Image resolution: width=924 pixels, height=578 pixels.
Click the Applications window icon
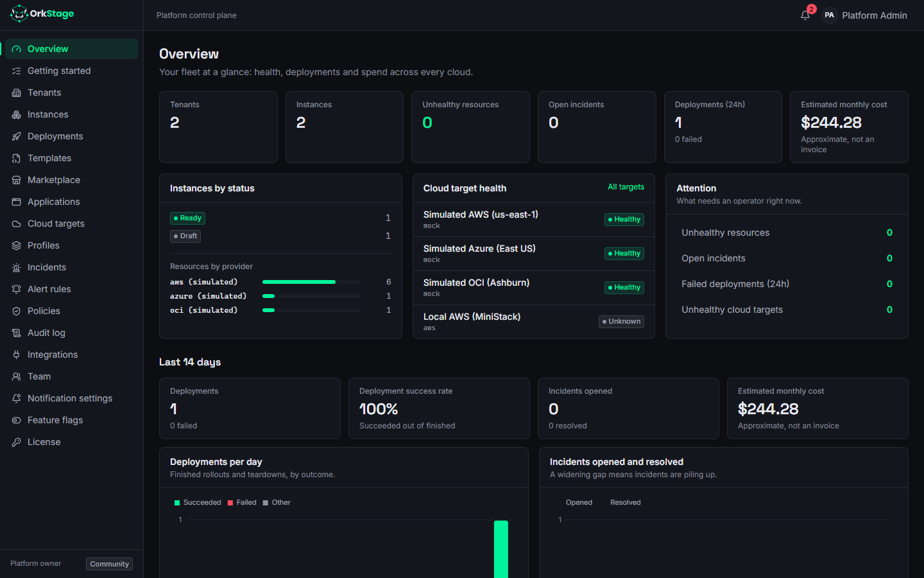(x=16, y=202)
